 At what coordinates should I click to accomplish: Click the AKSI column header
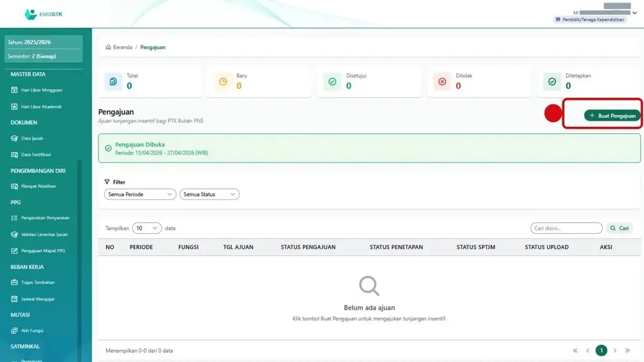click(x=606, y=247)
